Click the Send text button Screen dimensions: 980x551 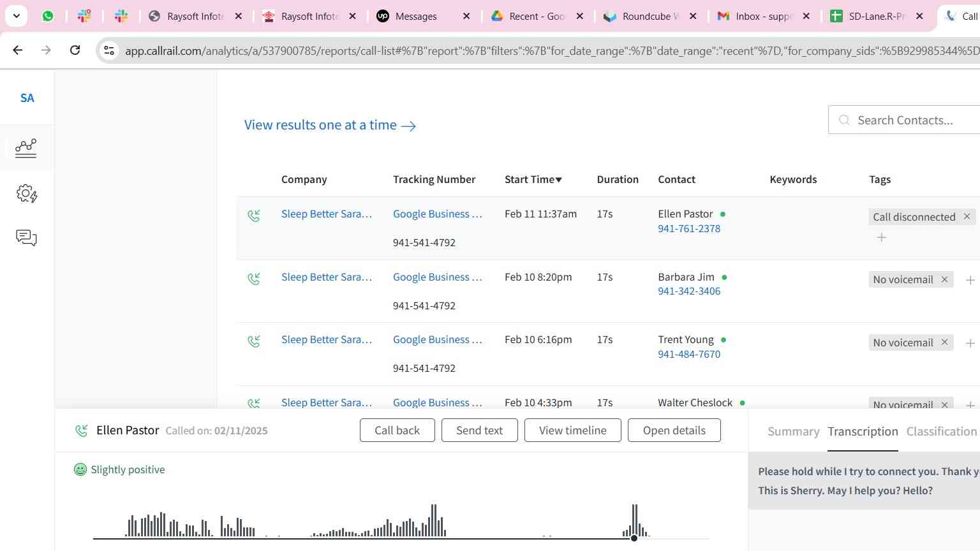[480, 430]
